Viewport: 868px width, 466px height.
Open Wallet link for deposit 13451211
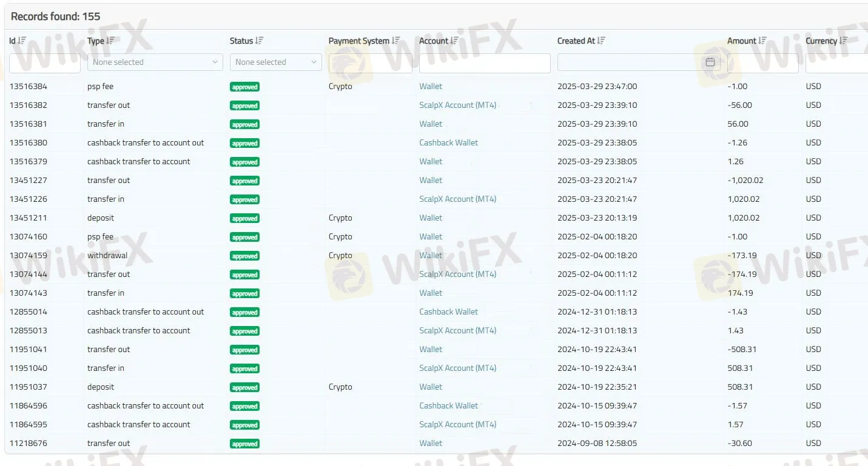[x=431, y=218]
